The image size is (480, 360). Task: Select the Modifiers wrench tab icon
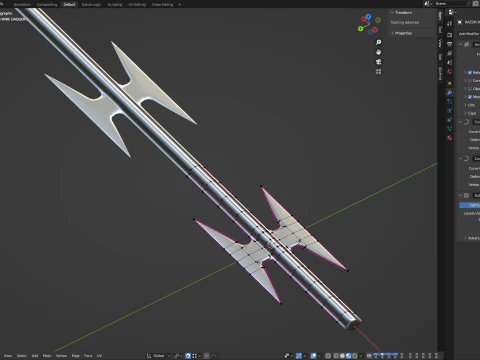(450, 92)
